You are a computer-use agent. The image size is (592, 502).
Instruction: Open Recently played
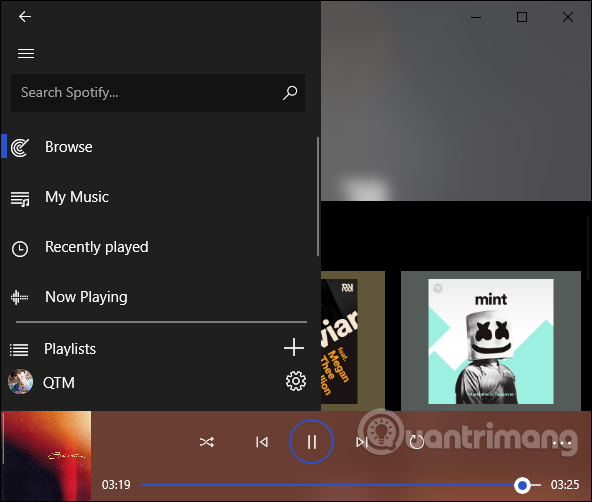pyautogui.click(x=97, y=247)
